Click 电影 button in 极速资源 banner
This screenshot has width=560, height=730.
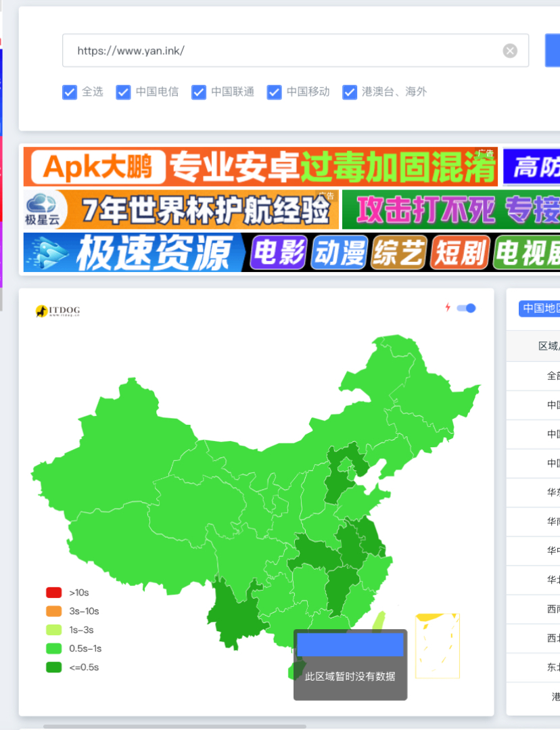click(x=279, y=253)
